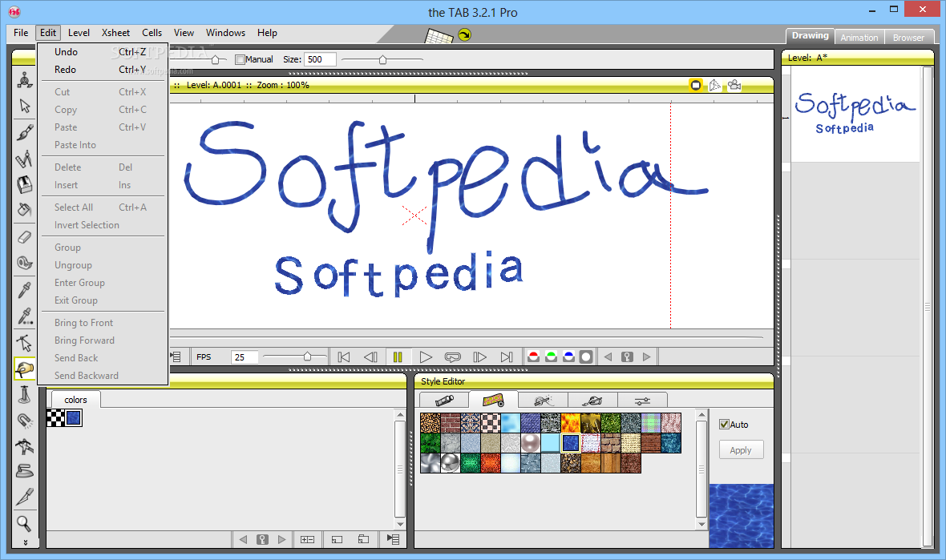Open the Level menu
The image size is (946, 560).
point(79,33)
